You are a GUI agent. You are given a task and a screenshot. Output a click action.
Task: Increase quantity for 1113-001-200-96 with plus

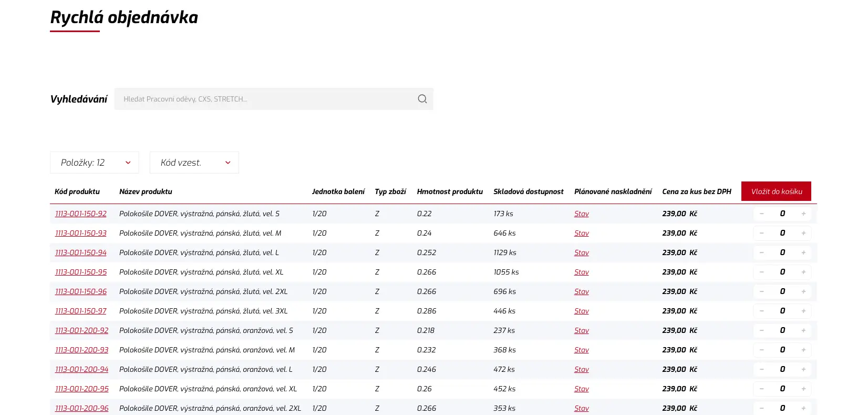[803, 408]
